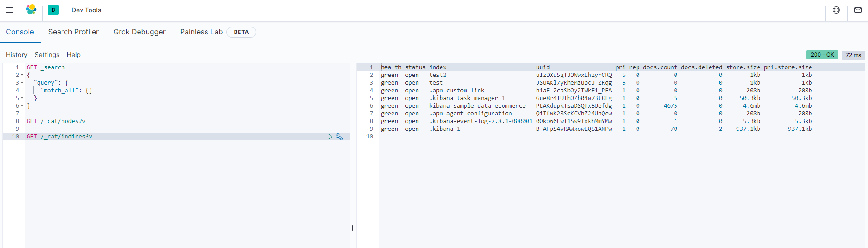Click the kibana_sample_data_ecommerce index name

tap(478, 106)
